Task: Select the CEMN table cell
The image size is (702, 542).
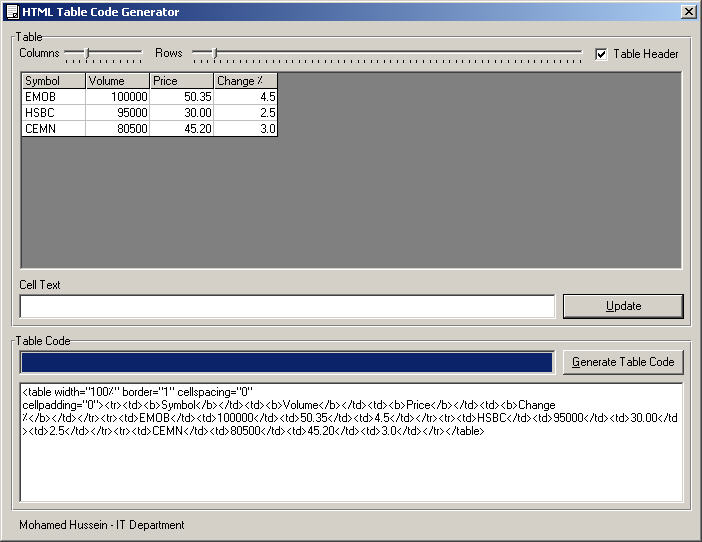Action: 53,129
